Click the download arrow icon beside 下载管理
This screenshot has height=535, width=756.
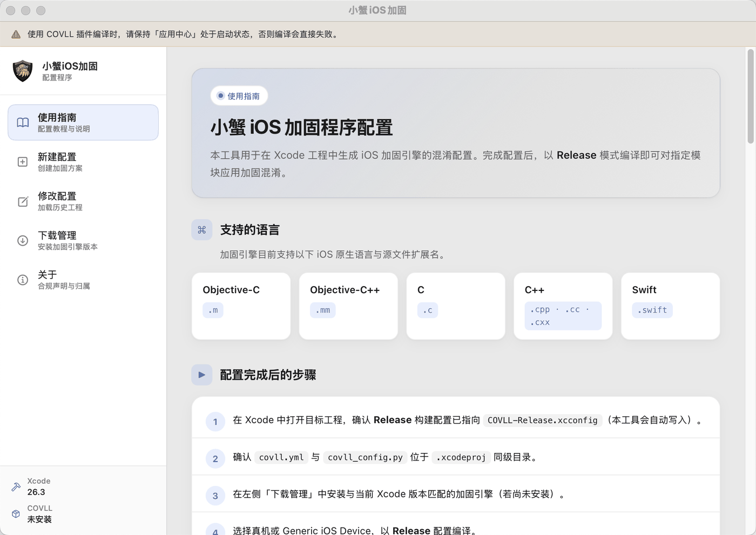pos(23,241)
